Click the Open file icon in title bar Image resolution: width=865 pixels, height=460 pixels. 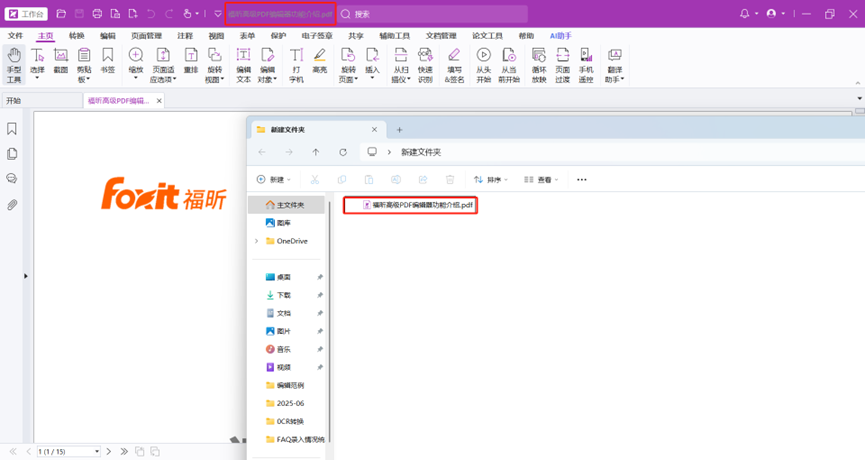pyautogui.click(x=61, y=14)
